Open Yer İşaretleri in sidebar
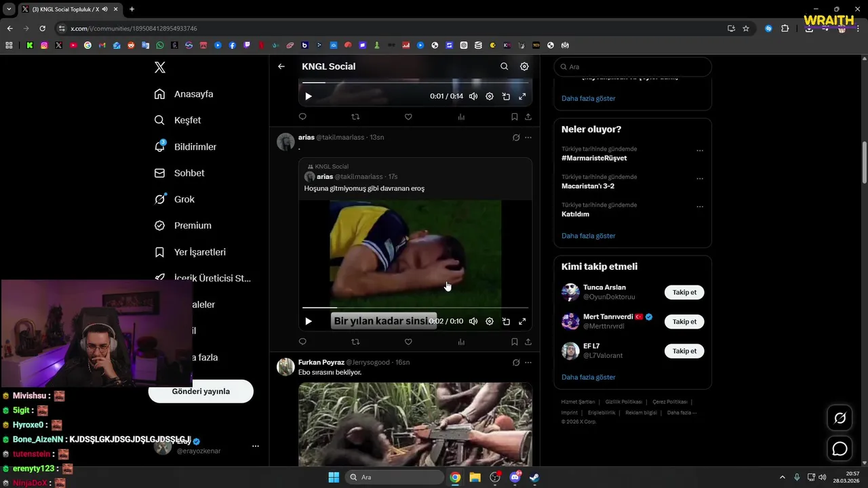This screenshot has width=868, height=488. [190, 252]
